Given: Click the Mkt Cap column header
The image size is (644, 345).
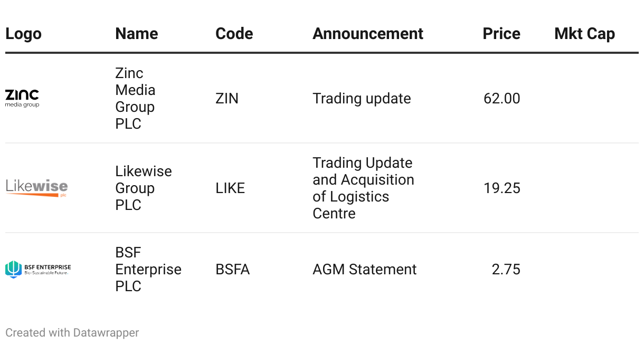Looking at the screenshot, I should tap(584, 34).
